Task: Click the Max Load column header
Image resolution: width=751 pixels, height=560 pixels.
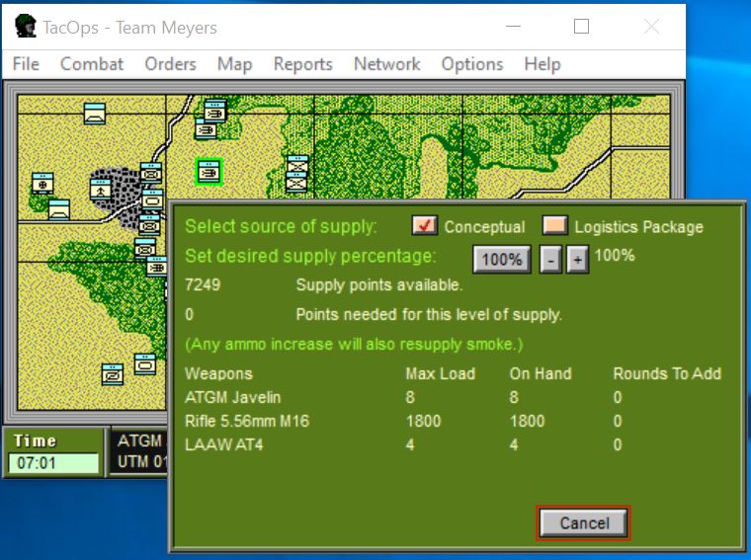Action: point(440,373)
